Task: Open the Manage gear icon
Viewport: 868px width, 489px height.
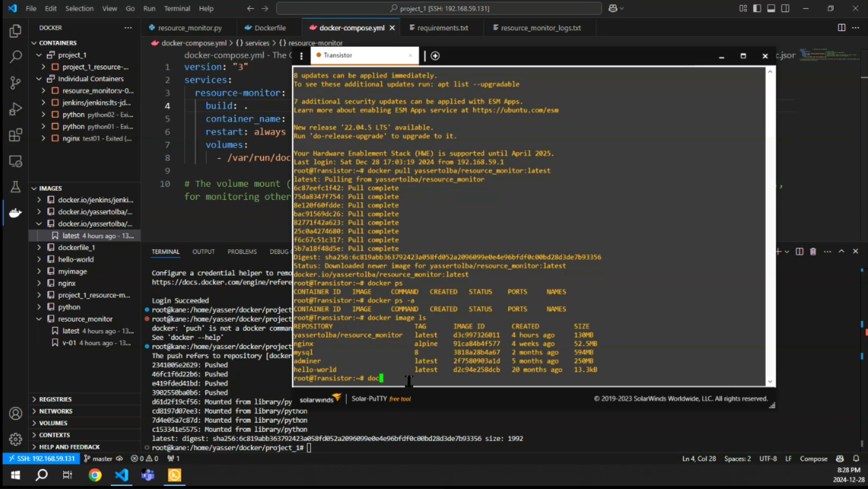Action: 15,439
